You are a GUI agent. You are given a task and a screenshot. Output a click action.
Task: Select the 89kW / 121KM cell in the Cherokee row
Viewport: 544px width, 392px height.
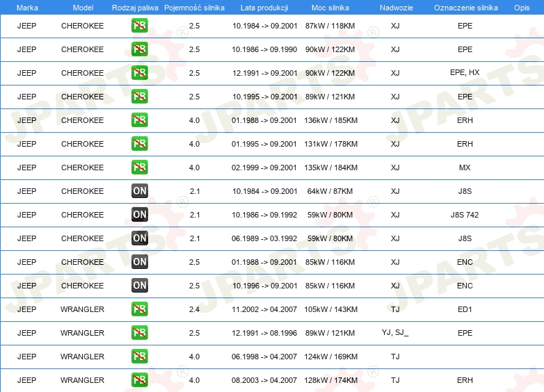(330, 97)
